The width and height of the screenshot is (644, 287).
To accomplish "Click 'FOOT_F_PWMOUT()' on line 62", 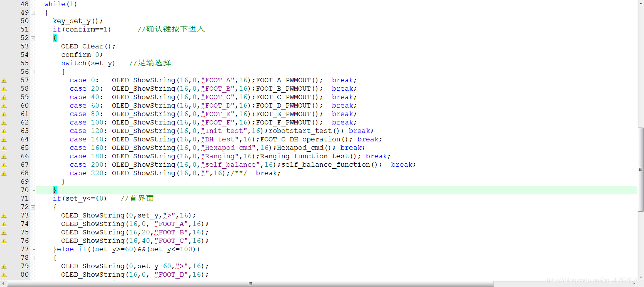I will click(287, 123).
